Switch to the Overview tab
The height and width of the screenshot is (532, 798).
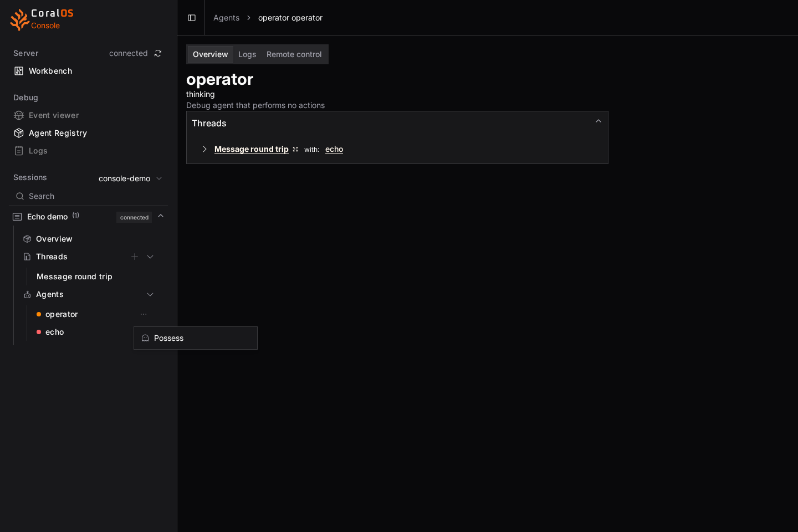(210, 54)
